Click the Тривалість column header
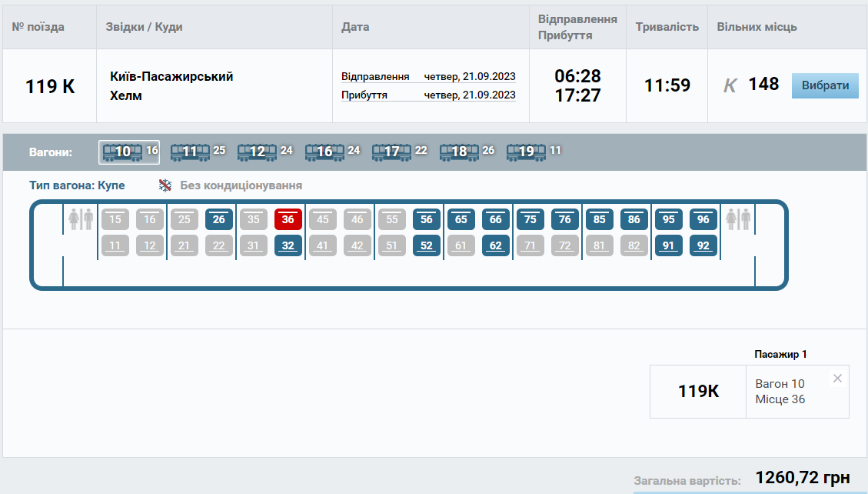 667,27
